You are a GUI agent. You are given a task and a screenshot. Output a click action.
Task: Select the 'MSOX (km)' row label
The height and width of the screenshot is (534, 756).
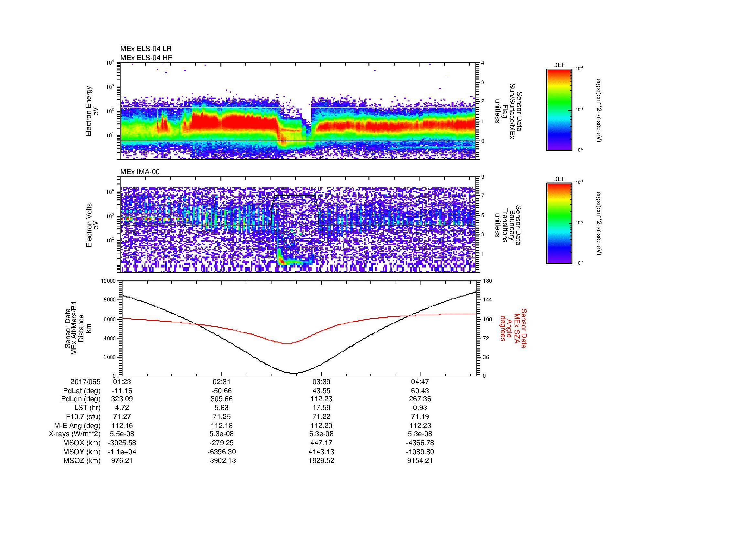pos(82,443)
